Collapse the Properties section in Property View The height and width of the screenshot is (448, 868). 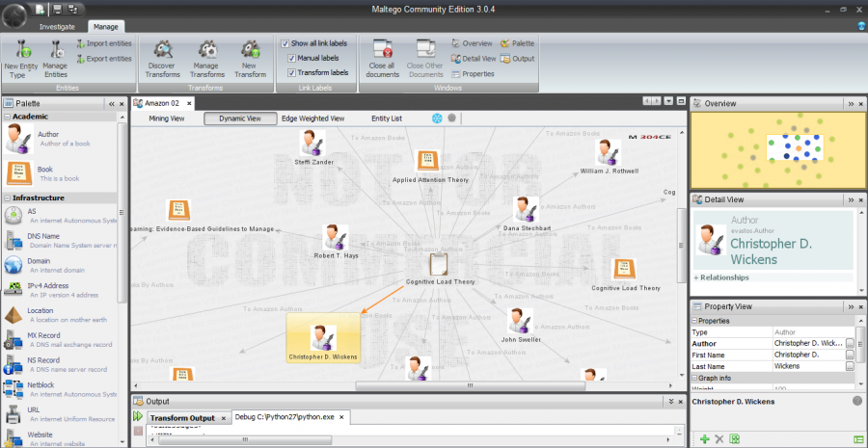[694, 321]
